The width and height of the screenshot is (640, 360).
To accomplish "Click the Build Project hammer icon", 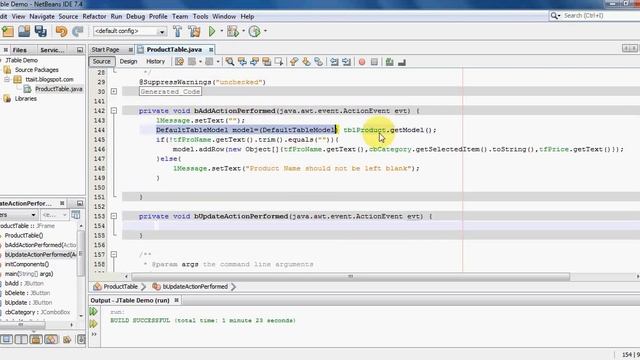I will [x=178, y=31].
